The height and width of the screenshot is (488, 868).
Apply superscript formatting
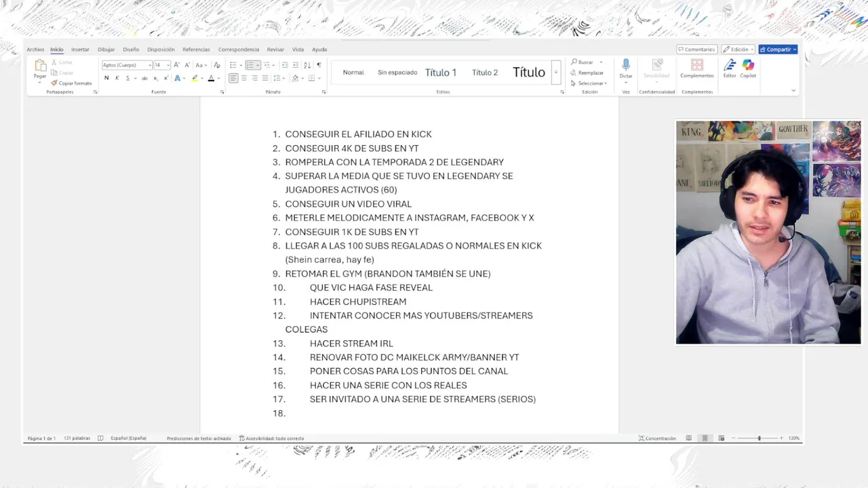[x=166, y=78]
